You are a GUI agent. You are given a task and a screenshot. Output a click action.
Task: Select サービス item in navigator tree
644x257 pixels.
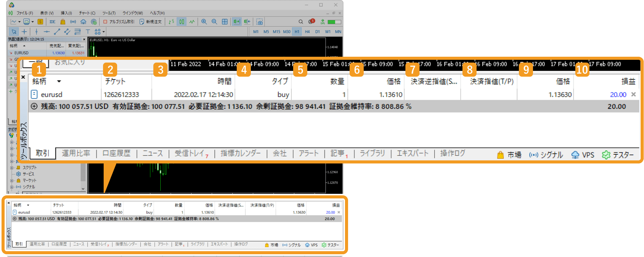28,174
